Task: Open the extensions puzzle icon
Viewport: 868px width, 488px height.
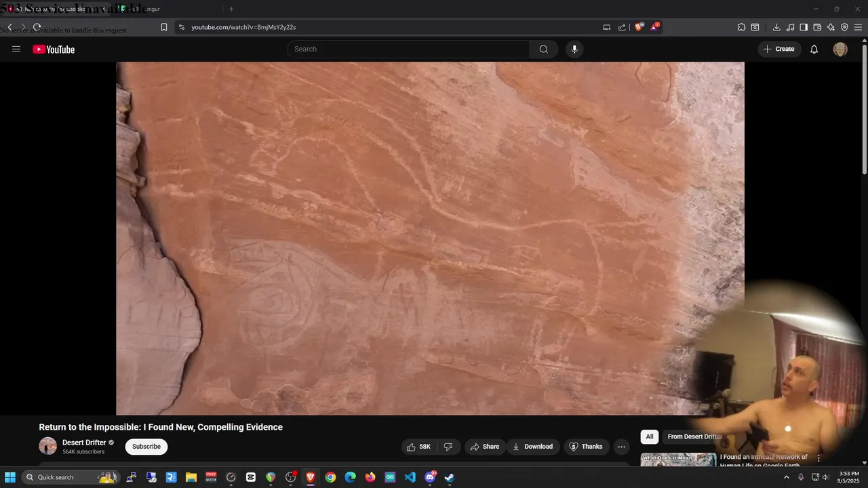Action: [x=742, y=27]
